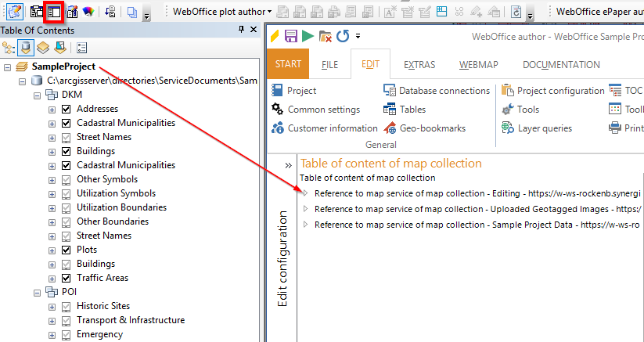644x342 pixels.
Task: Select List By Selection icon
Action: tap(60, 48)
